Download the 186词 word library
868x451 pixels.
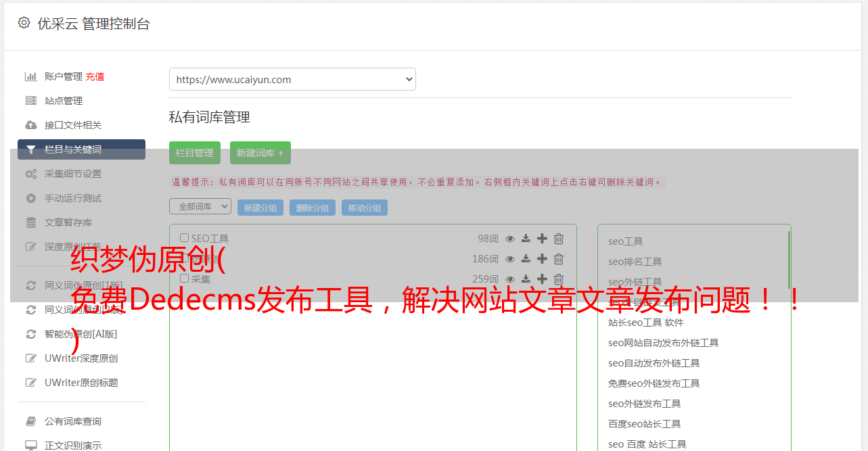(526, 259)
